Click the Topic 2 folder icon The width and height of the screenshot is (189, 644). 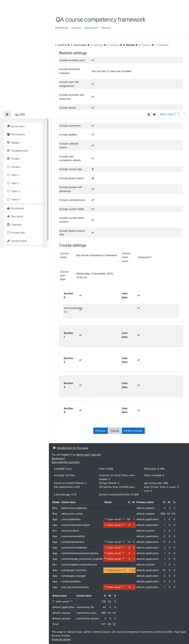[9, 183]
